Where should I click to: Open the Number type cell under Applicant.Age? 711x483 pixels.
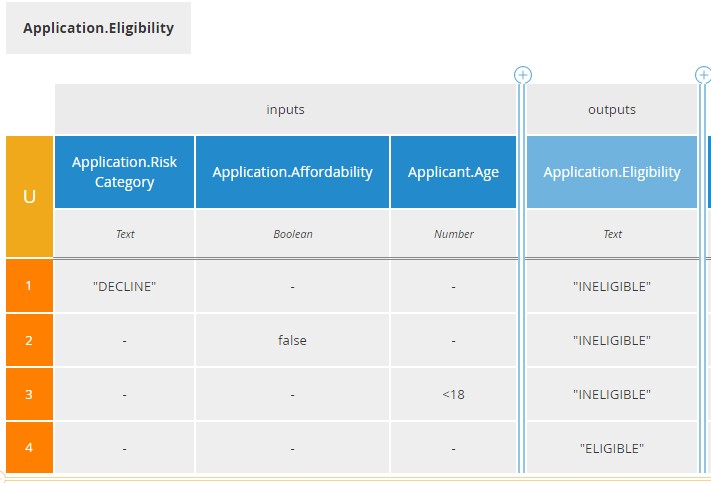453,234
